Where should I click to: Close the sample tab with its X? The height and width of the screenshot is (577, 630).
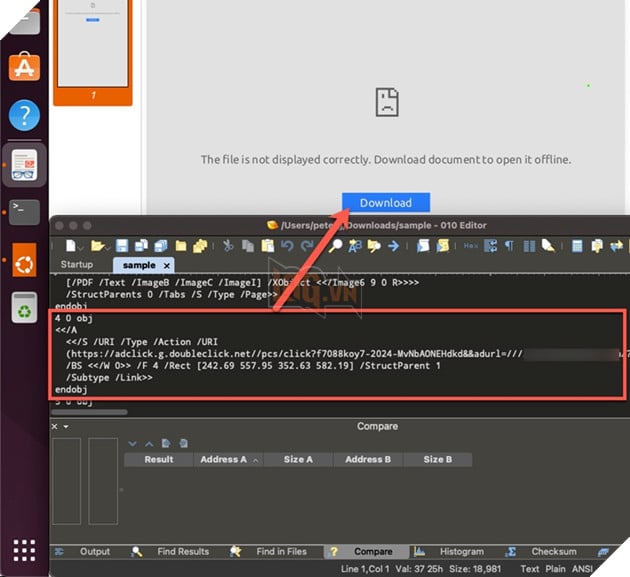[167, 266]
